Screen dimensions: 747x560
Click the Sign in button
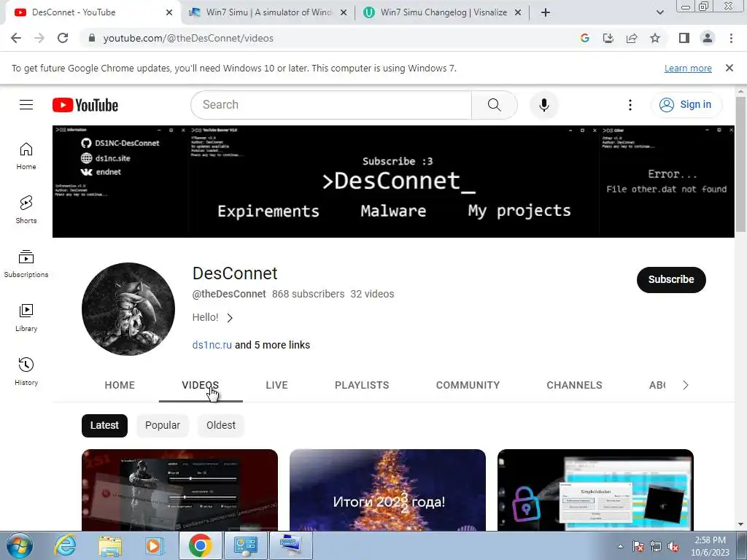(x=686, y=105)
